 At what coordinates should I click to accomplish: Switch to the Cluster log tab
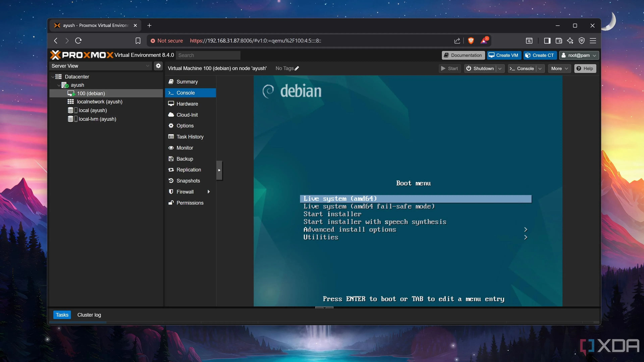(x=89, y=315)
